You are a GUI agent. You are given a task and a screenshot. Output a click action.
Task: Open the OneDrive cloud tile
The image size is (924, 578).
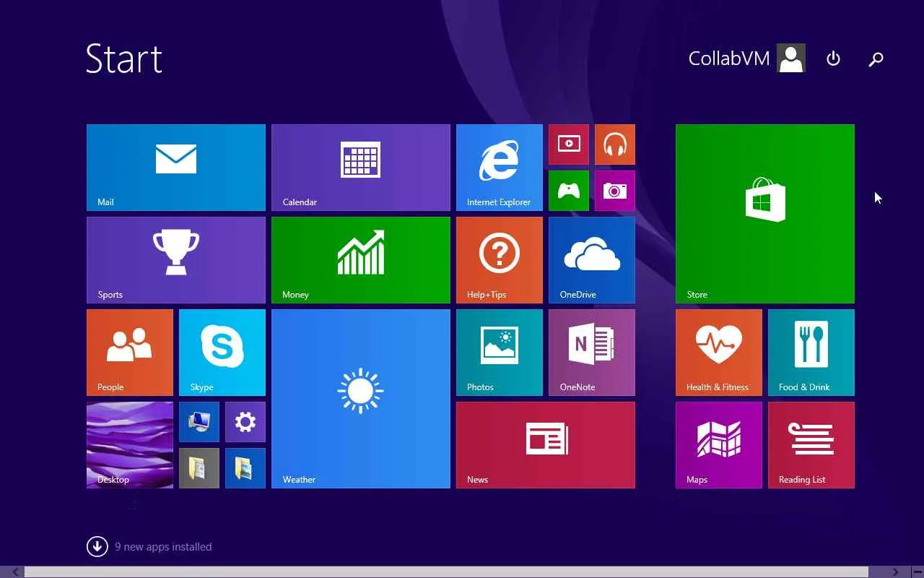coord(592,260)
